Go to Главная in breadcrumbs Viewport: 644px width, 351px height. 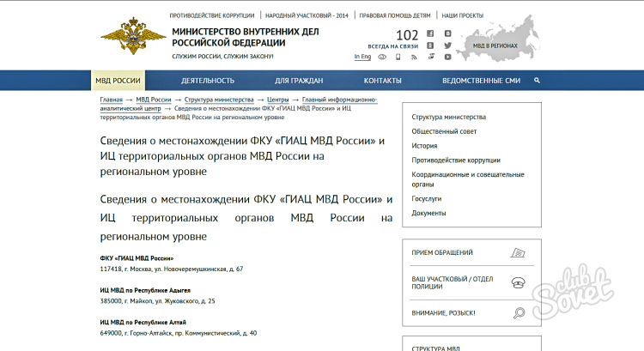point(111,100)
